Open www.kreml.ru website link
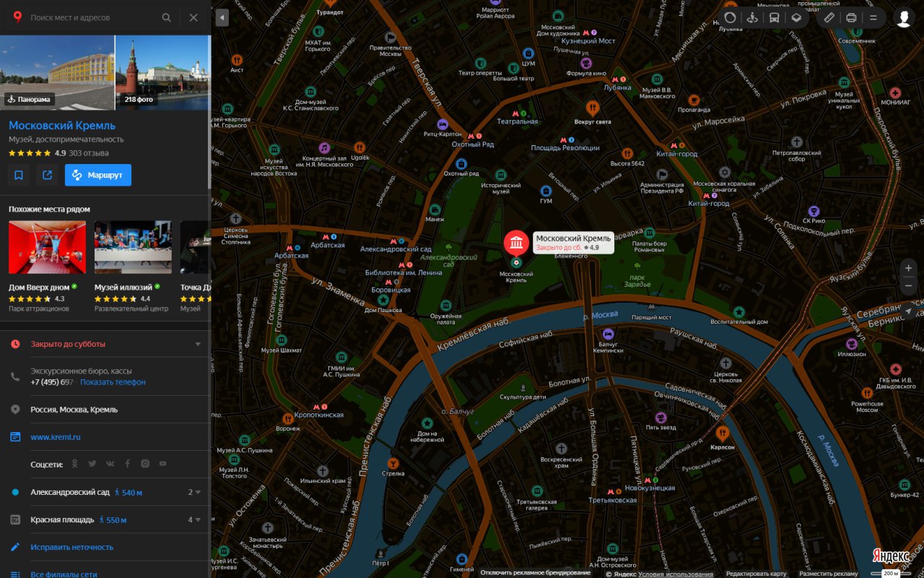The height and width of the screenshot is (578, 924). point(56,437)
